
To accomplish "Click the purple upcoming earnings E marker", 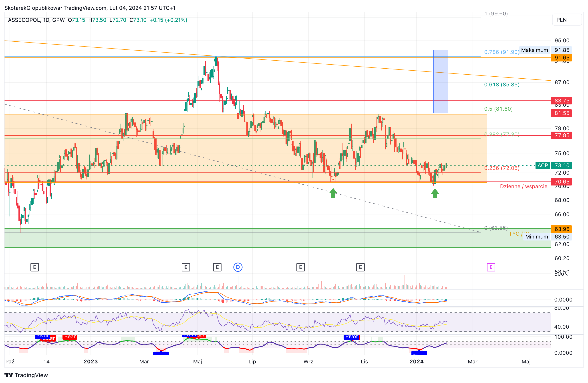I will [491, 267].
